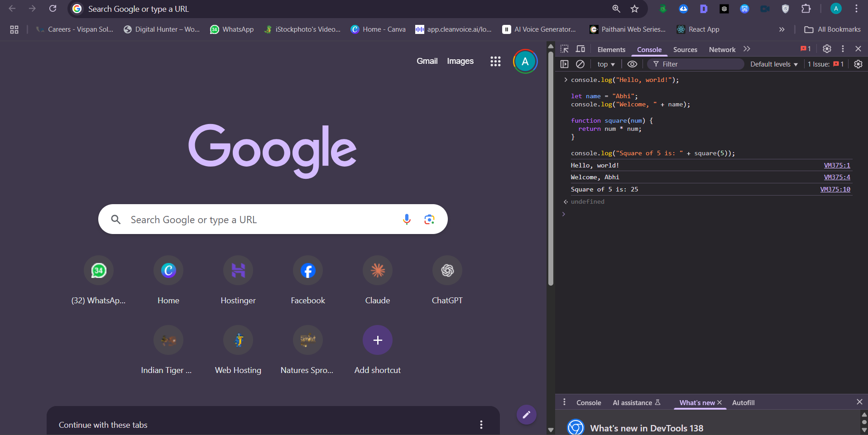Bookmark this page with the star icon
Image resolution: width=868 pixels, height=435 pixels.
point(634,9)
